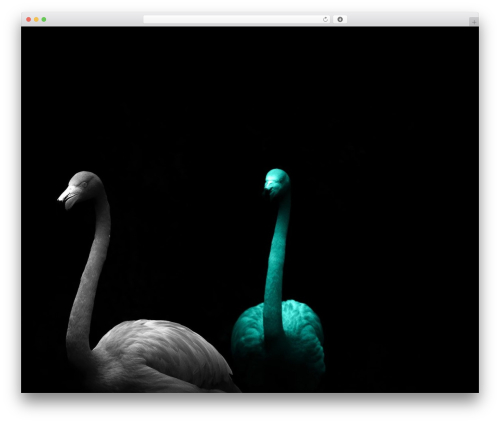
Task: Add a new tab with plus button
Action: pyautogui.click(x=474, y=22)
